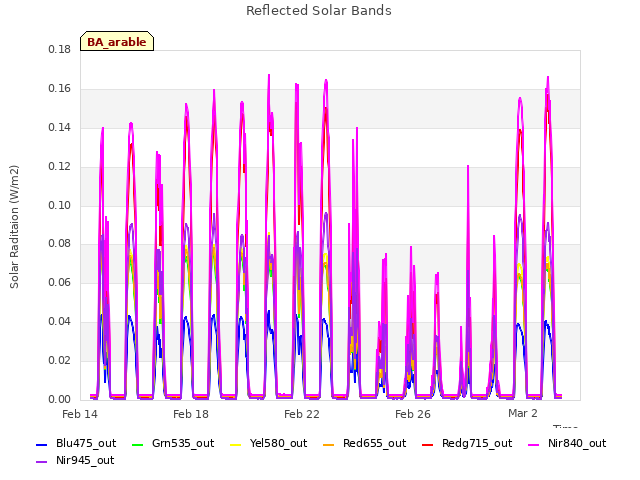Click the Reflected Solar Bands chart title
The image size is (640, 480).
tap(319, 11)
